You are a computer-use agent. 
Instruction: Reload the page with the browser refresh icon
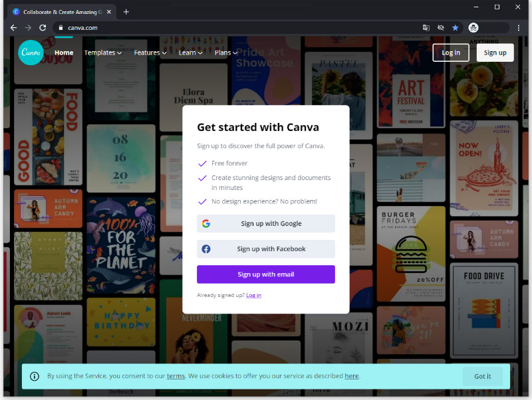click(x=43, y=28)
